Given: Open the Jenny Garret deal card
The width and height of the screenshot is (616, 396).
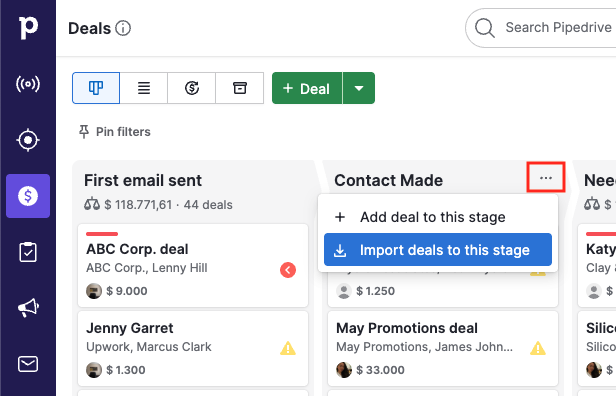Looking at the screenshot, I should click(x=193, y=348).
